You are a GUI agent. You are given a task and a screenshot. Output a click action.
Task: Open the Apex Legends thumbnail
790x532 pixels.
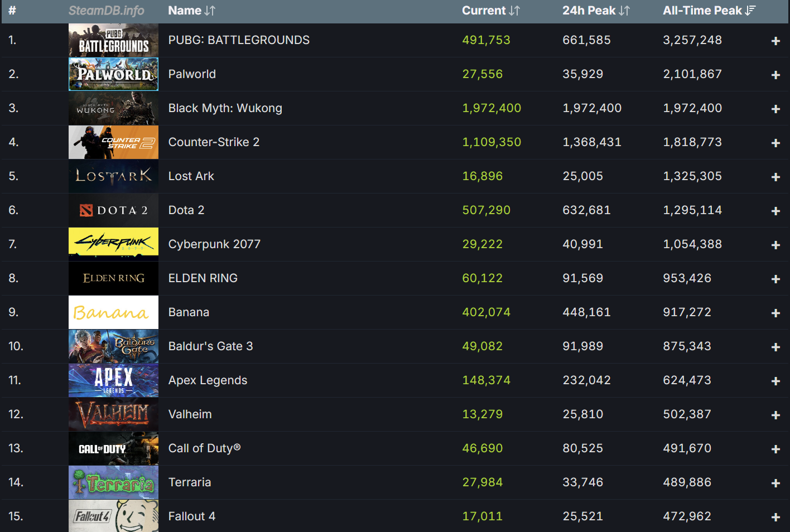pyautogui.click(x=113, y=380)
